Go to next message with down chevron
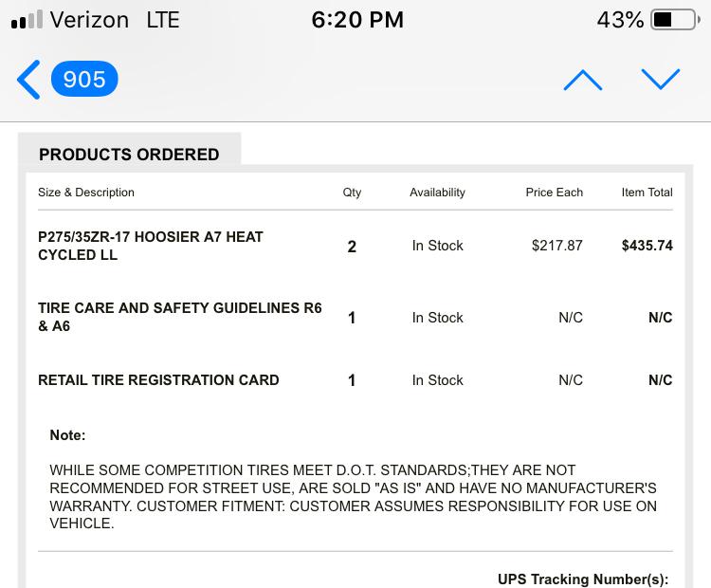The image size is (711, 588). (x=661, y=80)
